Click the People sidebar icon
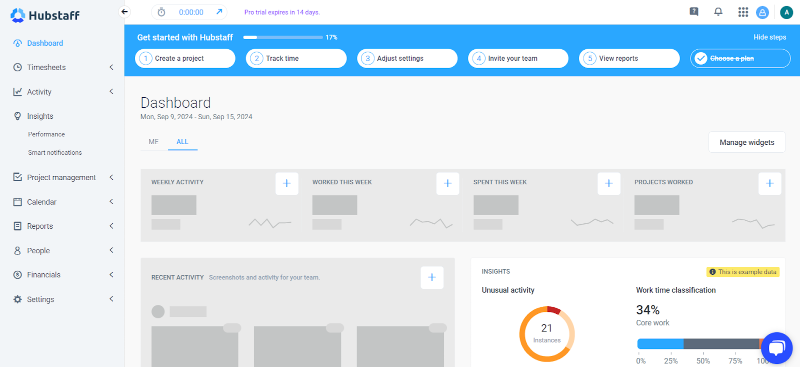800x370 pixels. (x=17, y=251)
